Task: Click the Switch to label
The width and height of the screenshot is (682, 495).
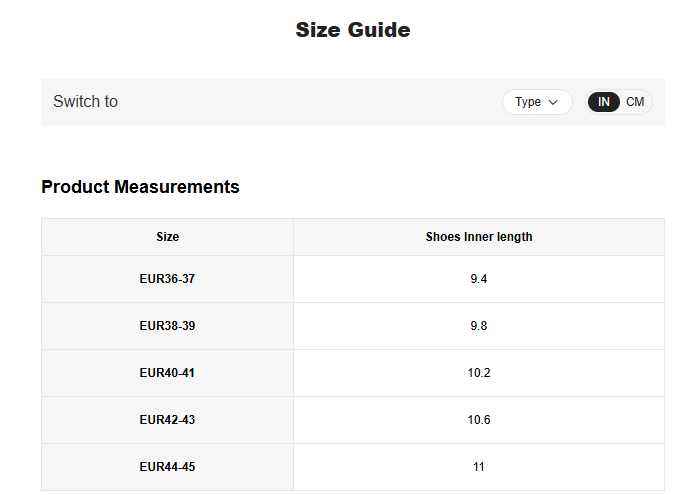Action: (x=85, y=102)
